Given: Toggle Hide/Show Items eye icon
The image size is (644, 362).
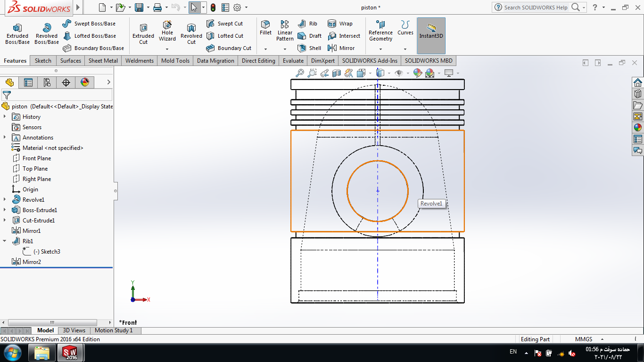Looking at the screenshot, I should 399,73.
